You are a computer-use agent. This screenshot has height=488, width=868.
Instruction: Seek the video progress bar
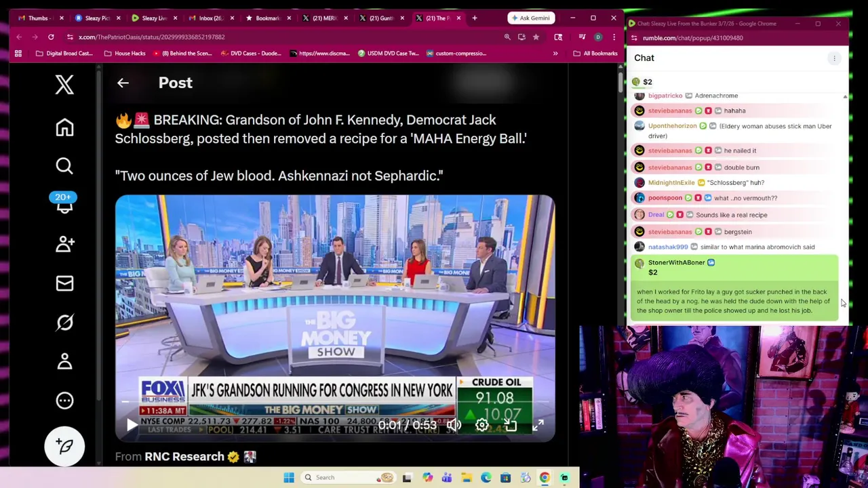pyautogui.click(x=335, y=401)
